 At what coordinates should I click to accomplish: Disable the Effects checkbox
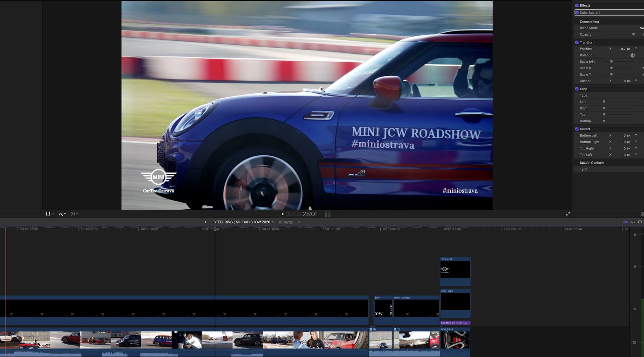point(577,5)
